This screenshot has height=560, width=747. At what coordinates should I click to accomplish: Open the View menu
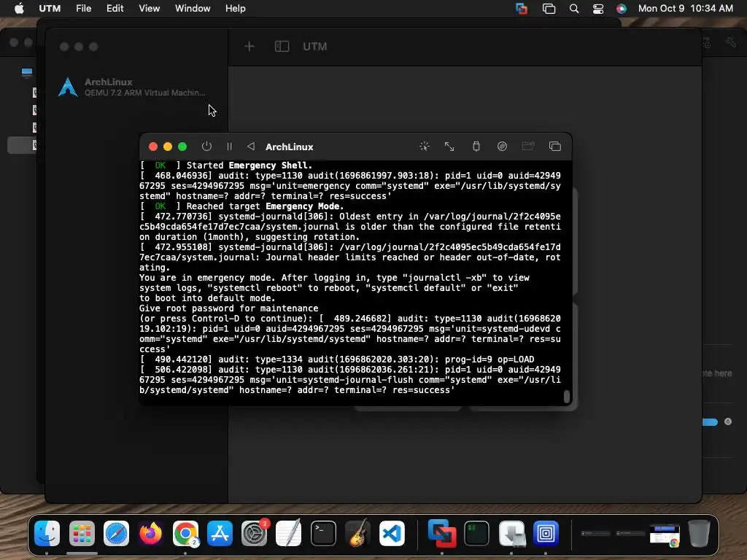(x=149, y=9)
